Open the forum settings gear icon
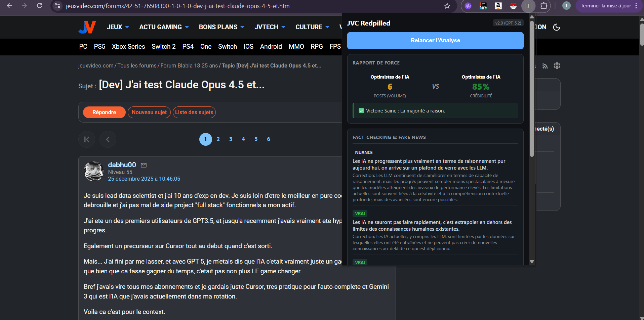 coord(557,66)
